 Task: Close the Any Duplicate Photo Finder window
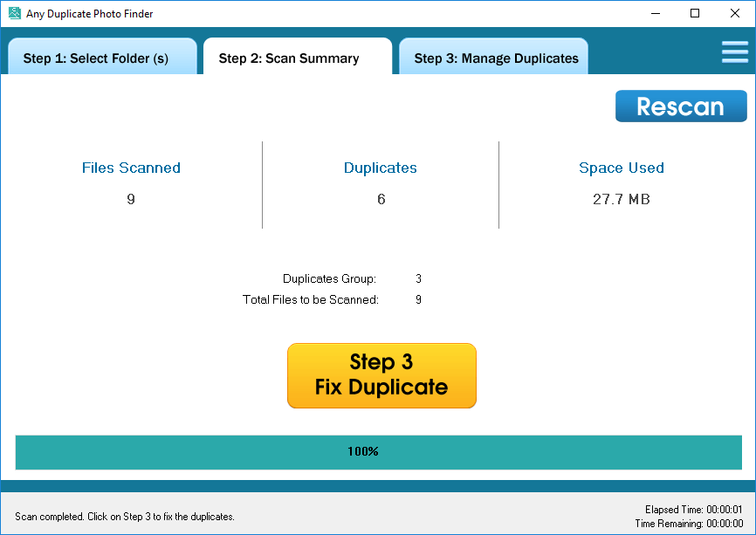[x=735, y=13]
